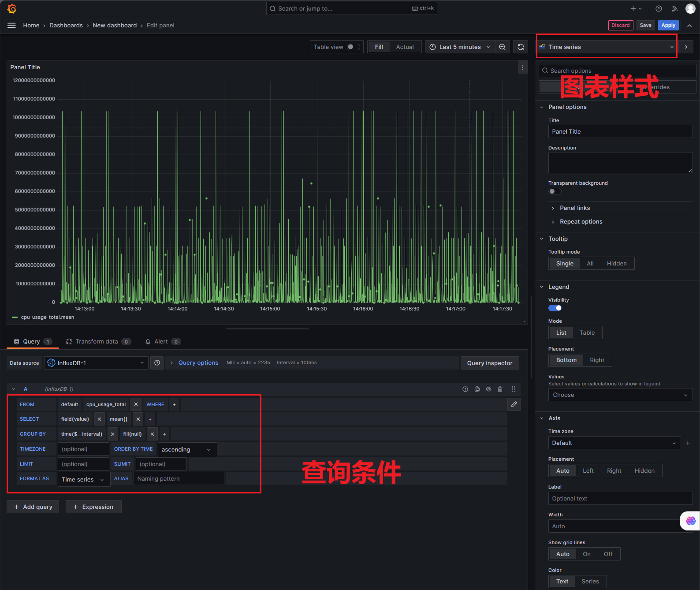This screenshot has width=700, height=590.
Task: Remove fill(null) from GROUP BY
Action: 152,434
